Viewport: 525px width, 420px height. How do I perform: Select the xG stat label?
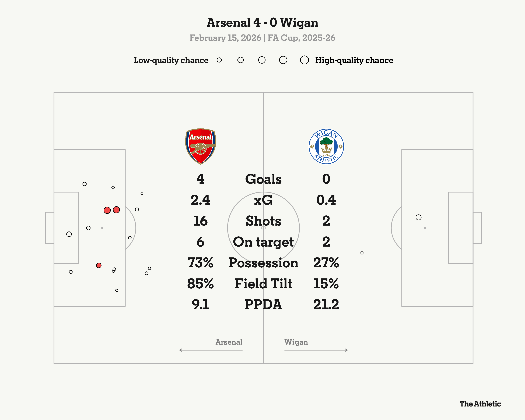tap(263, 200)
